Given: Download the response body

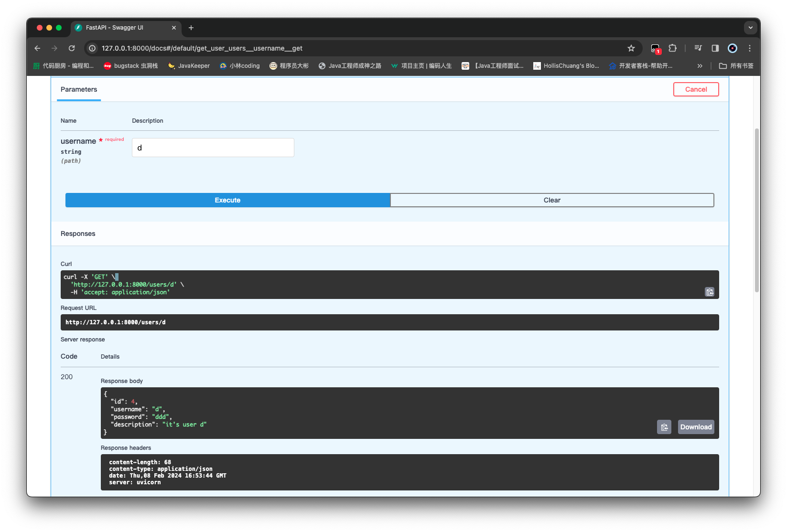Looking at the screenshot, I should click(696, 427).
